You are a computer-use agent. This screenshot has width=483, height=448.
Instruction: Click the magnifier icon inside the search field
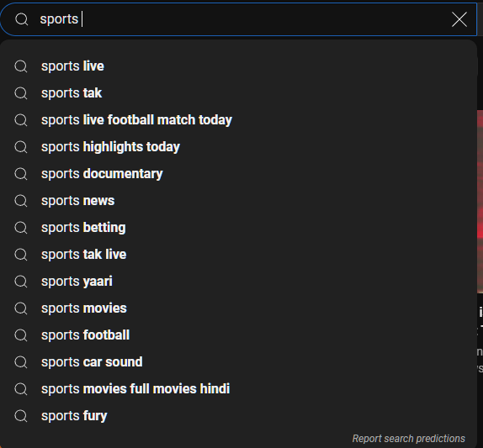[22, 19]
